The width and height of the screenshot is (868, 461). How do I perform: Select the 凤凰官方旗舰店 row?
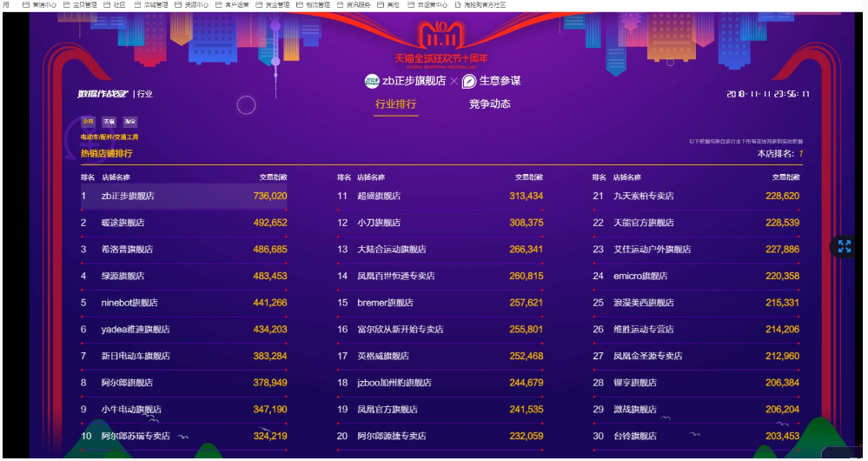[x=441, y=409]
